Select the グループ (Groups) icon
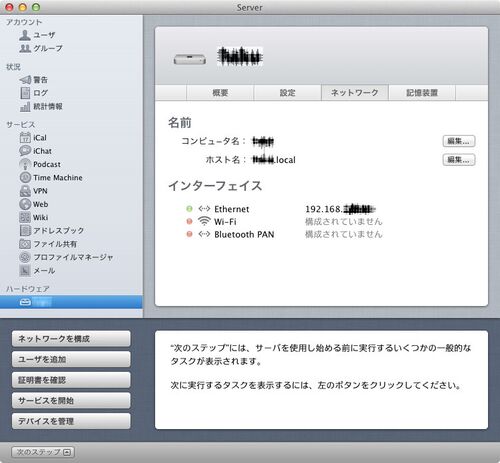 pos(25,48)
